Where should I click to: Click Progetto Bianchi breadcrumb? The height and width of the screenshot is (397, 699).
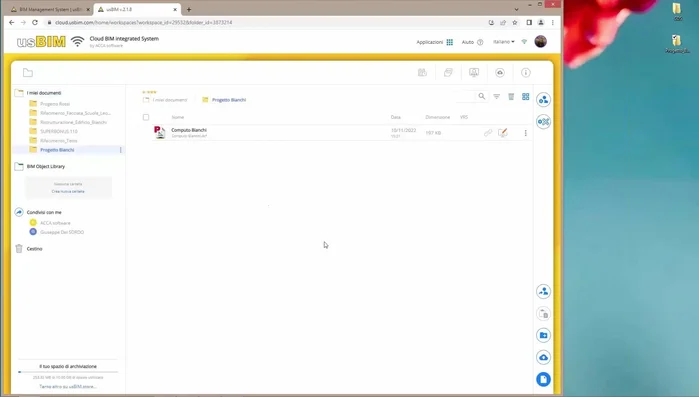tap(229, 100)
